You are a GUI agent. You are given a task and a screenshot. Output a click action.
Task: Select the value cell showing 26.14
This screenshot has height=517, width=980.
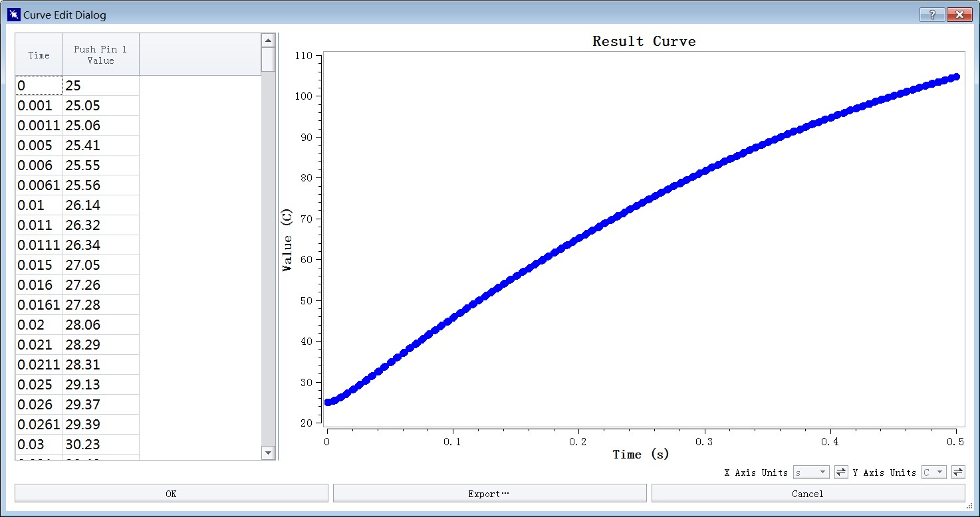pyautogui.click(x=100, y=205)
